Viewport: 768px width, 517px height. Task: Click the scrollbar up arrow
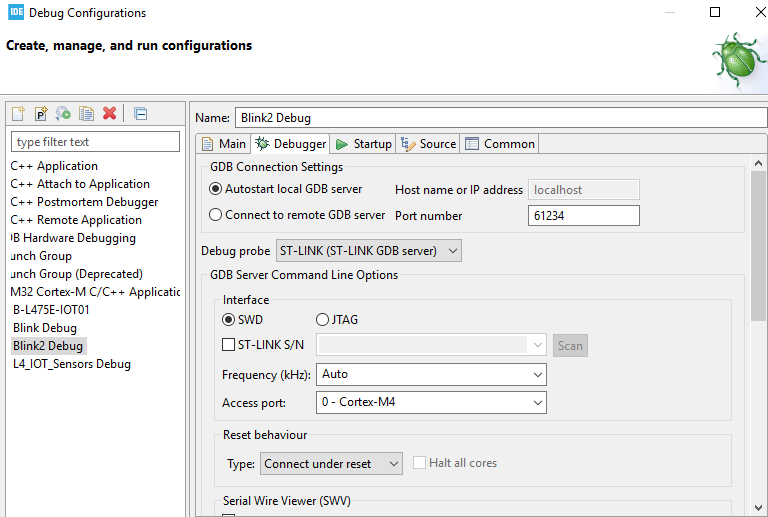click(758, 163)
